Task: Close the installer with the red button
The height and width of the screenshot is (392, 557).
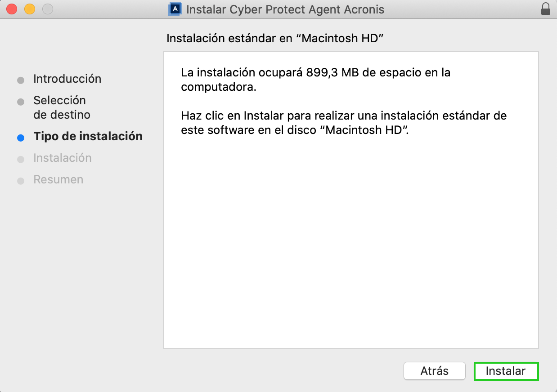Action: 12,9
